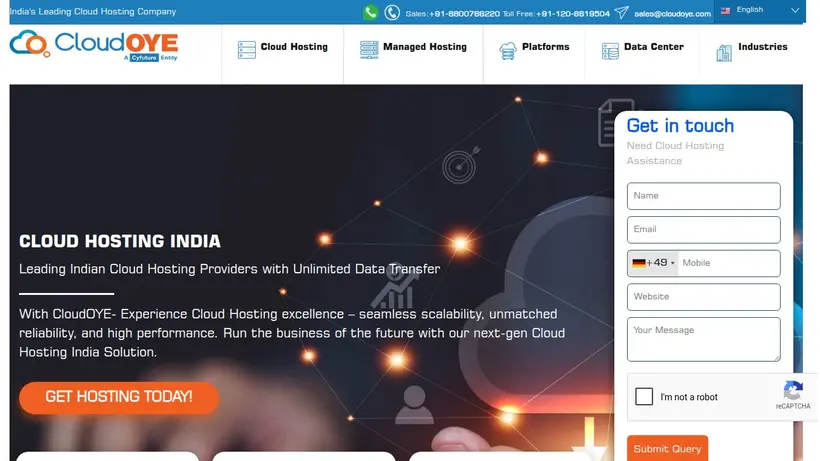The height and width of the screenshot is (461, 820).
Task: Click the Submit Query button
Action: pos(667,448)
